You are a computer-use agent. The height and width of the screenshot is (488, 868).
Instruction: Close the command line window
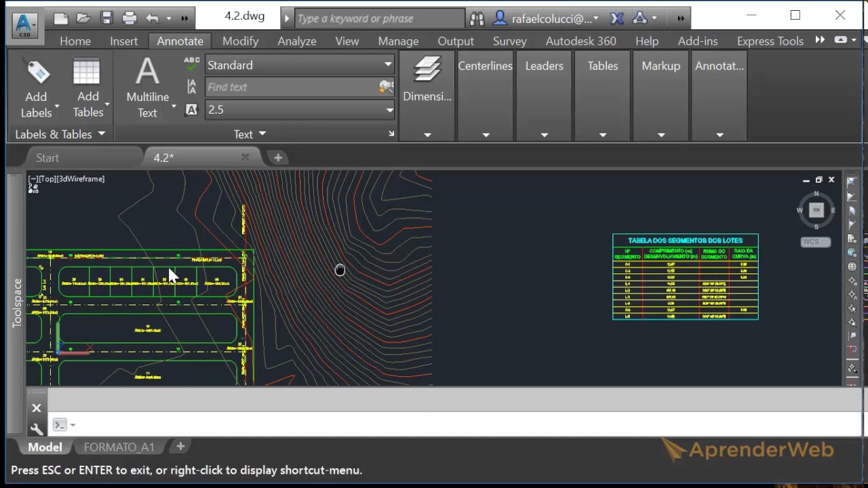click(37, 408)
